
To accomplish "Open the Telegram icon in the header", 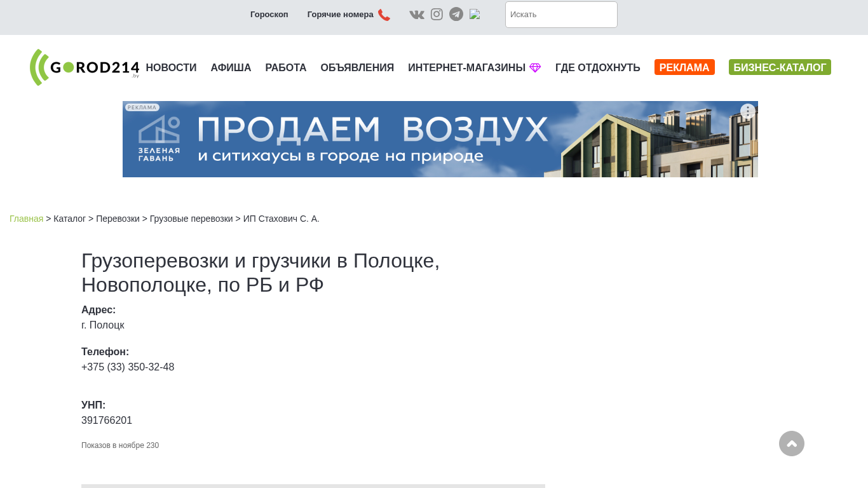I will click(456, 14).
